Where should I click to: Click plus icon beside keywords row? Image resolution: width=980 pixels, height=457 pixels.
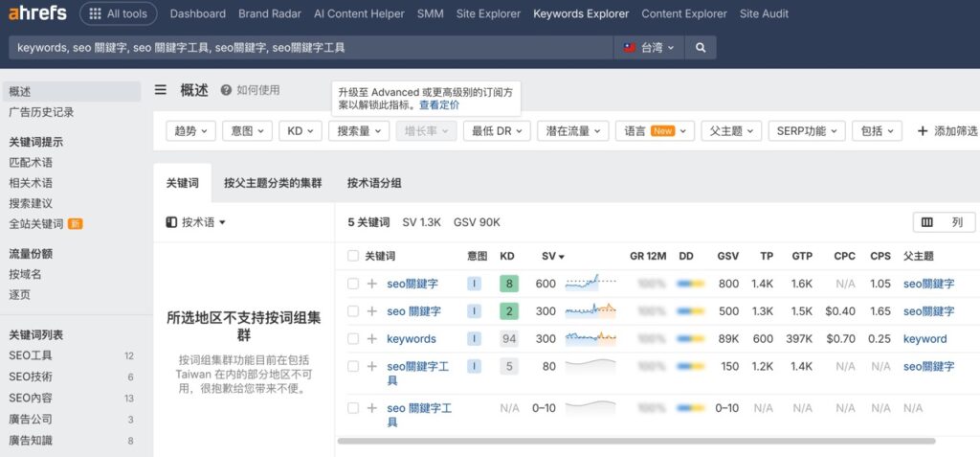coord(372,339)
